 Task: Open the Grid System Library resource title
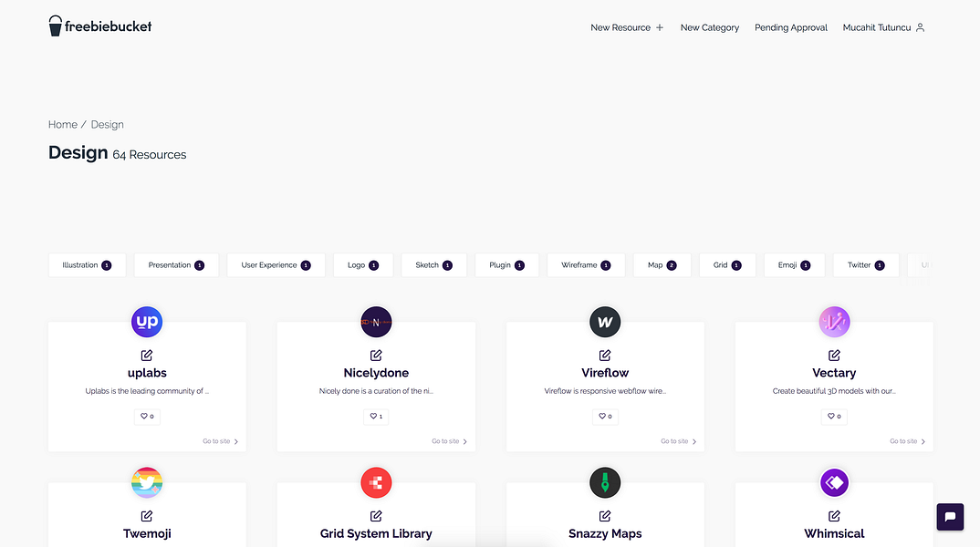coord(376,533)
